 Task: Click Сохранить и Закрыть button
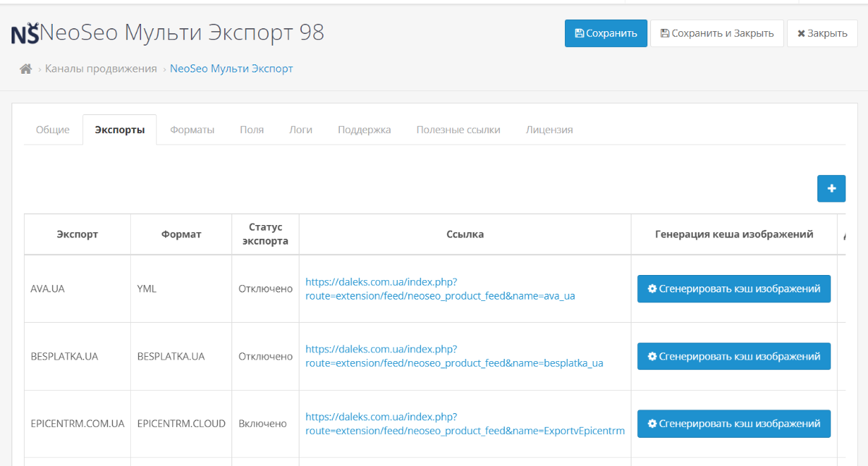pos(717,33)
